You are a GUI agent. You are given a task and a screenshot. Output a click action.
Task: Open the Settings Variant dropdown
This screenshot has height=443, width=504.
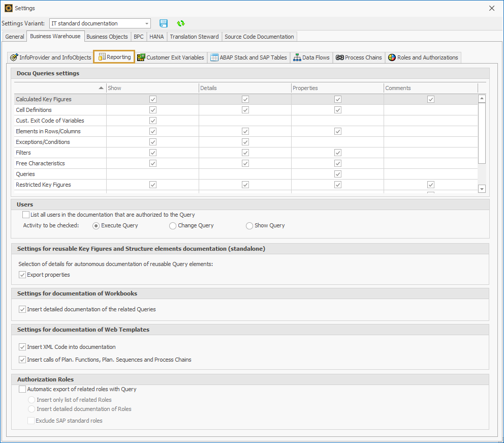[147, 23]
